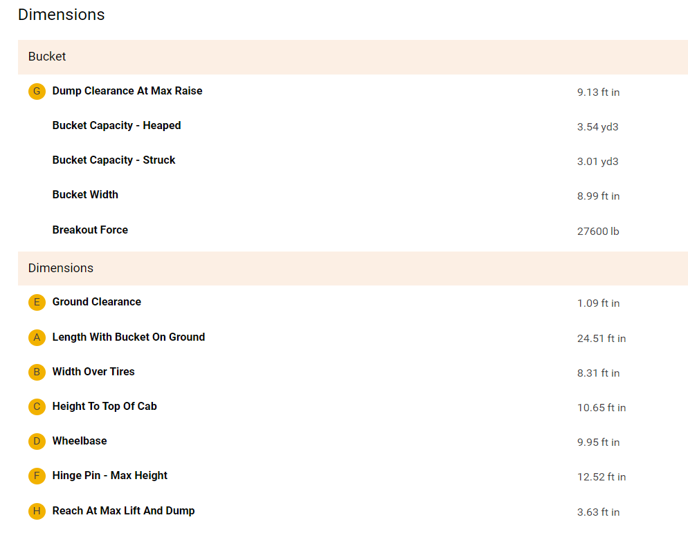Click the Dimensions page title

(61, 15)
